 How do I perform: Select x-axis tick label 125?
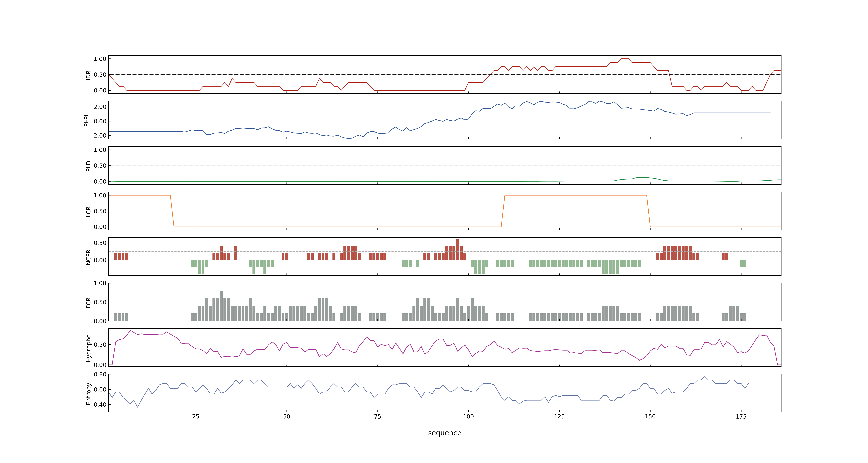pyautogui.click(x=559, y=416)
